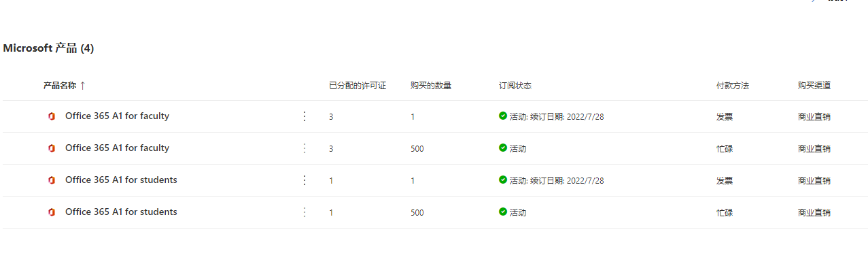
Task: Click Office icon of students row renewing 2022/7/28
Action: click(x=51, y=180)
